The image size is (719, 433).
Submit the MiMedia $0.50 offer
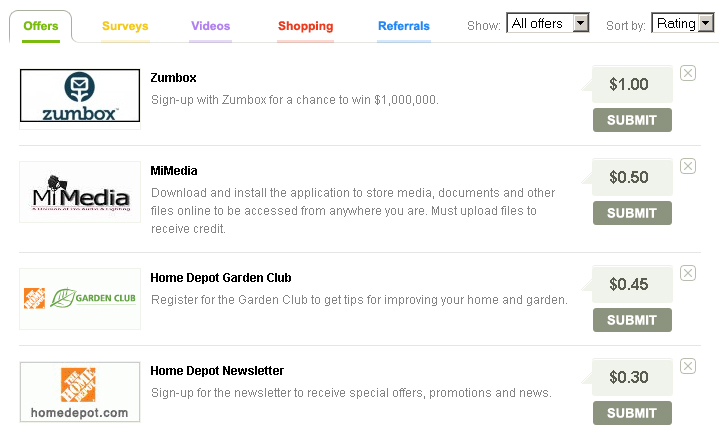[632, 213]
